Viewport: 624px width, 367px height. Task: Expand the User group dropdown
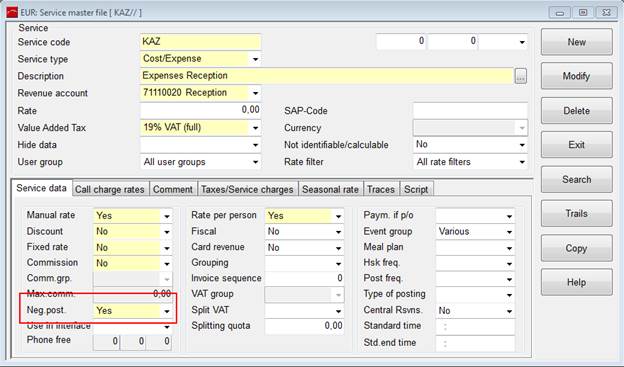click(x=255, y=162)
